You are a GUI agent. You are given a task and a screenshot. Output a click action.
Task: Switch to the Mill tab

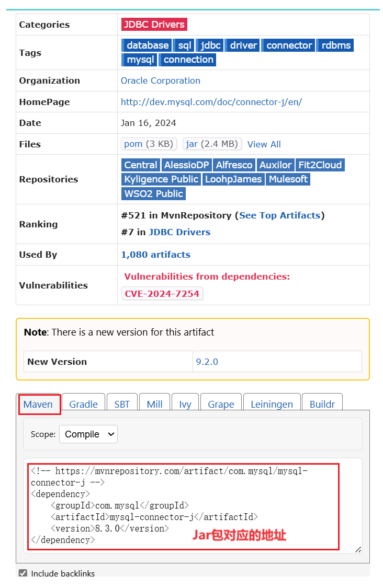tap(155, 404)
